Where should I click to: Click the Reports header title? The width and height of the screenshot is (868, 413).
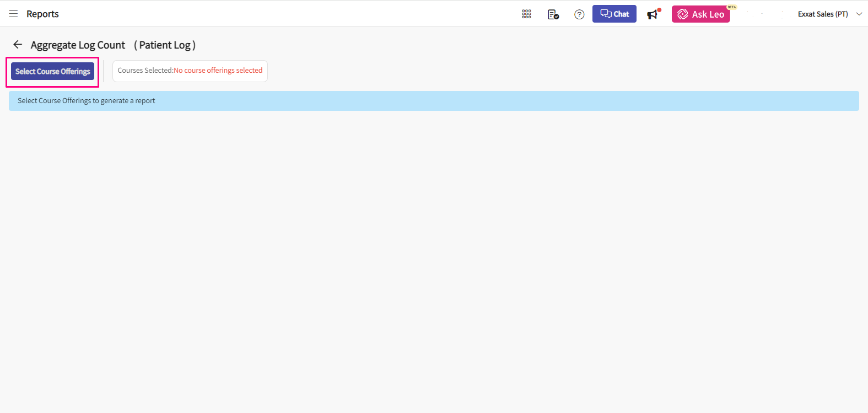[42, 14]
